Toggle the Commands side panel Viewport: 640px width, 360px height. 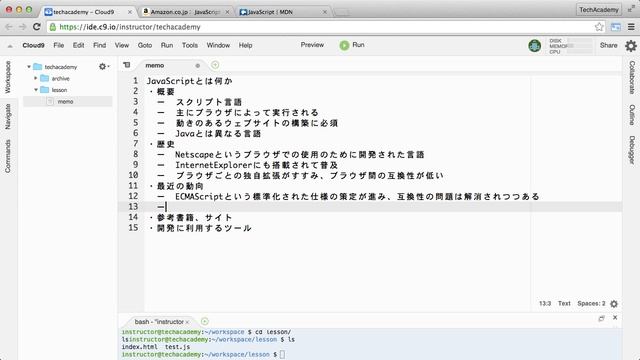[8, 156]
